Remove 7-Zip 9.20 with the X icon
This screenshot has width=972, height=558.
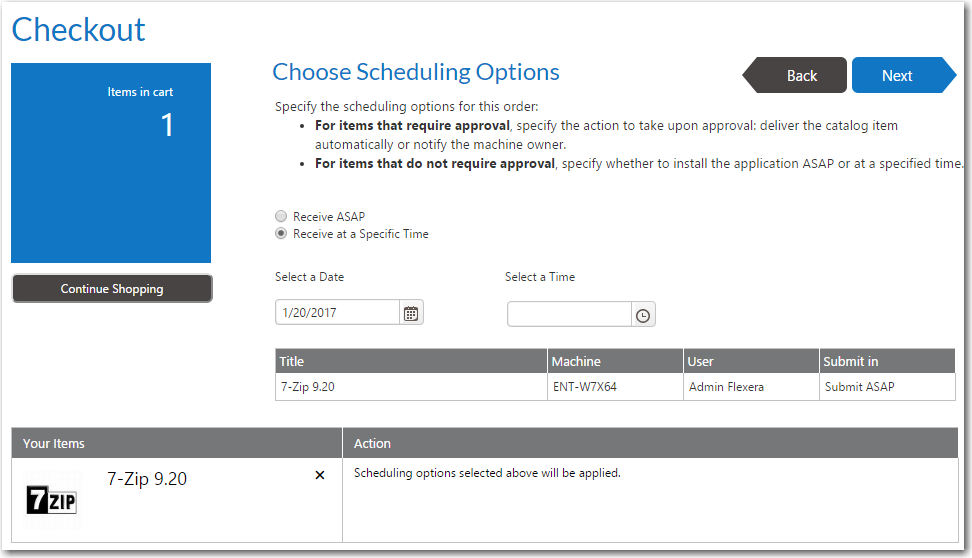pyautogui.click(x=320, y=475)
